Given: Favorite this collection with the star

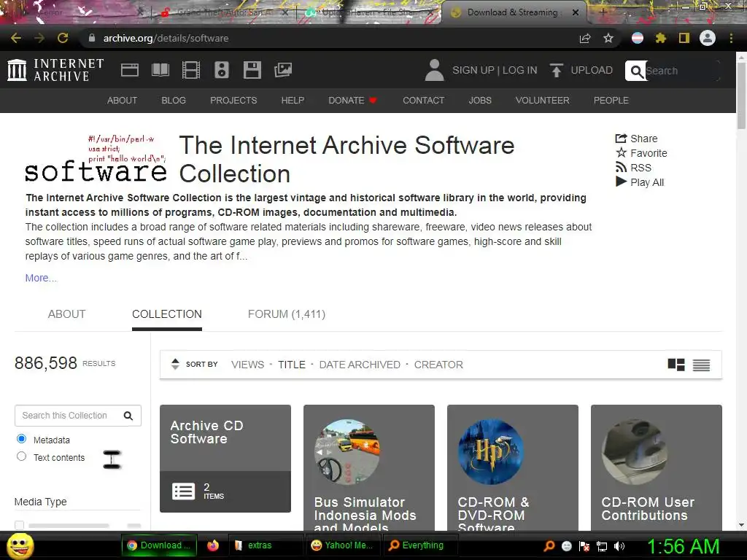Looking at the screenshot, I should click(641, 153).
